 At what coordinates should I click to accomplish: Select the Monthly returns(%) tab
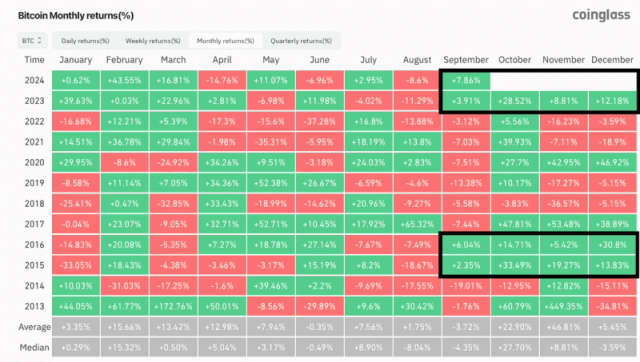click(225, 41)
